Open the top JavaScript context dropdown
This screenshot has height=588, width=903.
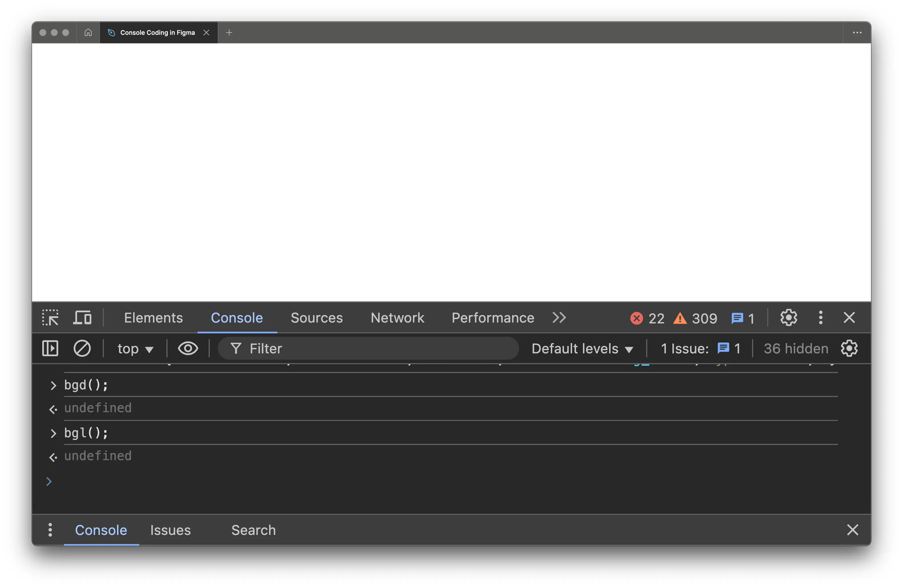tap(135, 349)
